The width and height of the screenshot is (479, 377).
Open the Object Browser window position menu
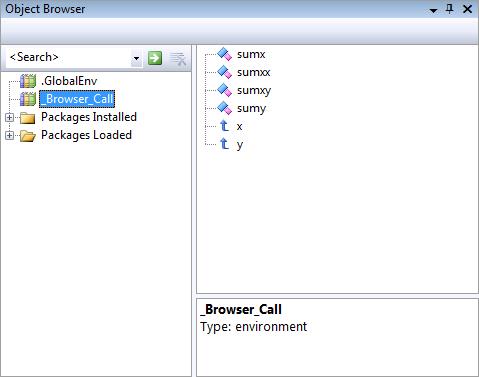(x=433, y=10)
